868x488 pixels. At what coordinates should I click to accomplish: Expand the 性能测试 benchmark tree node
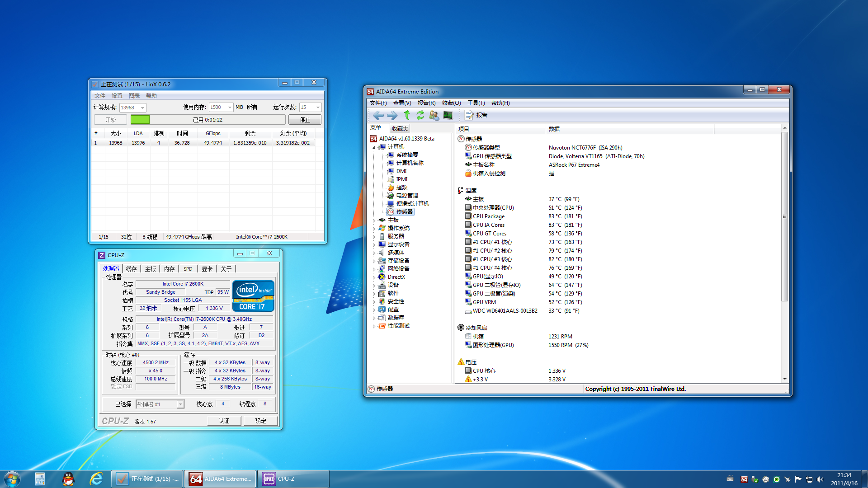(374, 326)
